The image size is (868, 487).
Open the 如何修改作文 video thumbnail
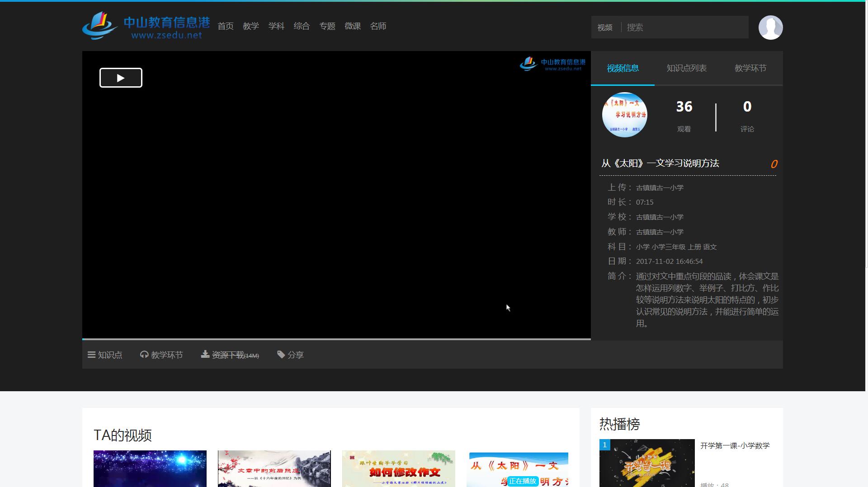[398, 468]
